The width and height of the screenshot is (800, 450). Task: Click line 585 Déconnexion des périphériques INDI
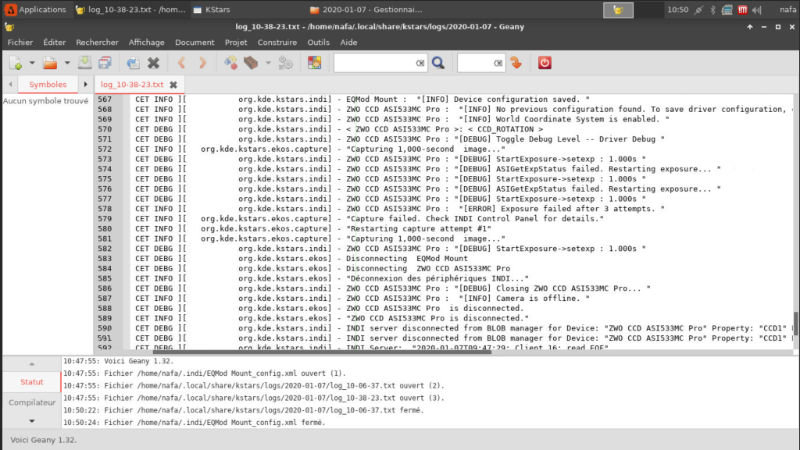332,279
